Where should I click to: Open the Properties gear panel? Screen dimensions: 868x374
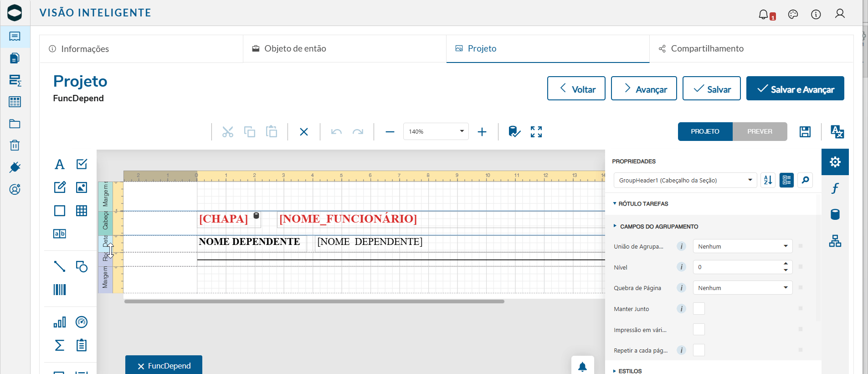(835, 162)
